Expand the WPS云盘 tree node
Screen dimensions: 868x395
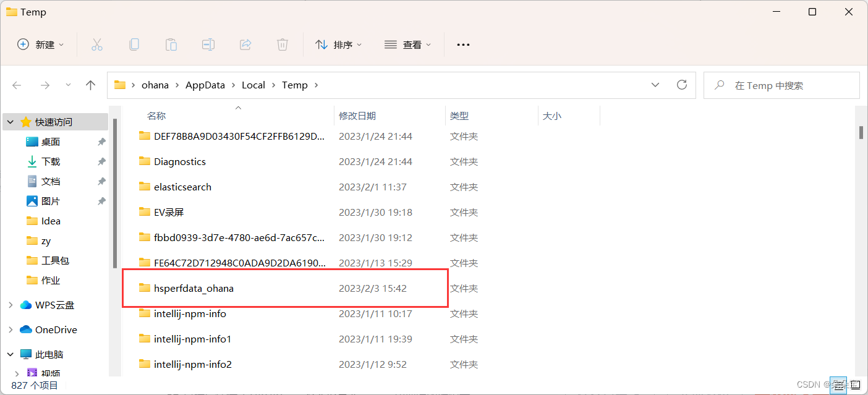[x=11, y=305]
